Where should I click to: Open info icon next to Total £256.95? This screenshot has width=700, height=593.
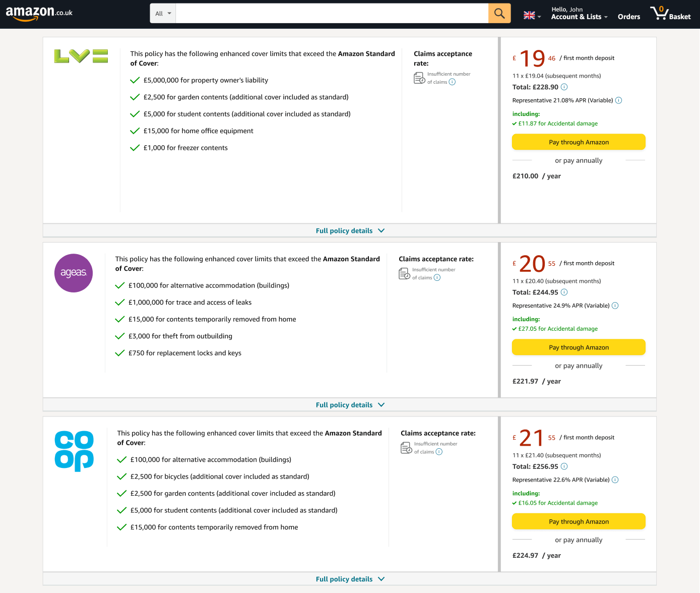coord(564,466)
